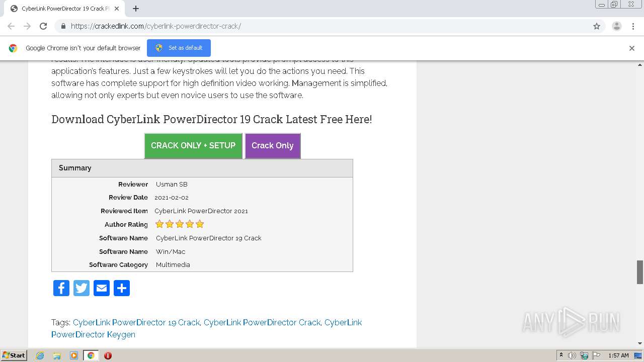This screenshot has height=362, width=644.
Task: Open the CyberLink PowerDirector Crack tag link
Action: coord(262,322)
